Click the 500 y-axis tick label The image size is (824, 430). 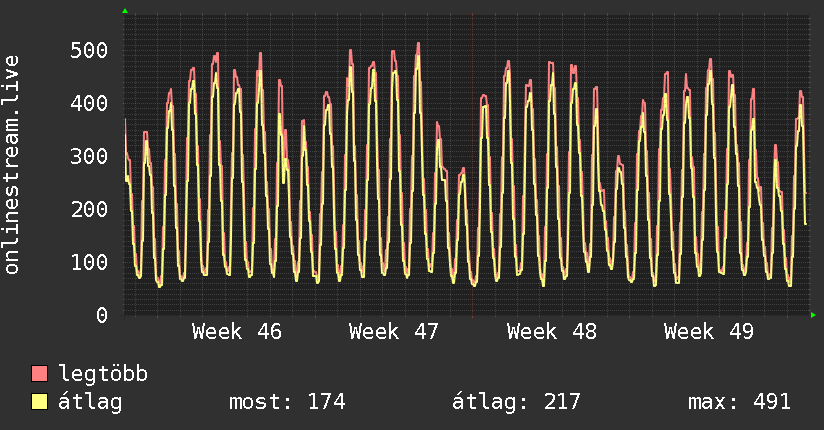[x=89, y=50]
